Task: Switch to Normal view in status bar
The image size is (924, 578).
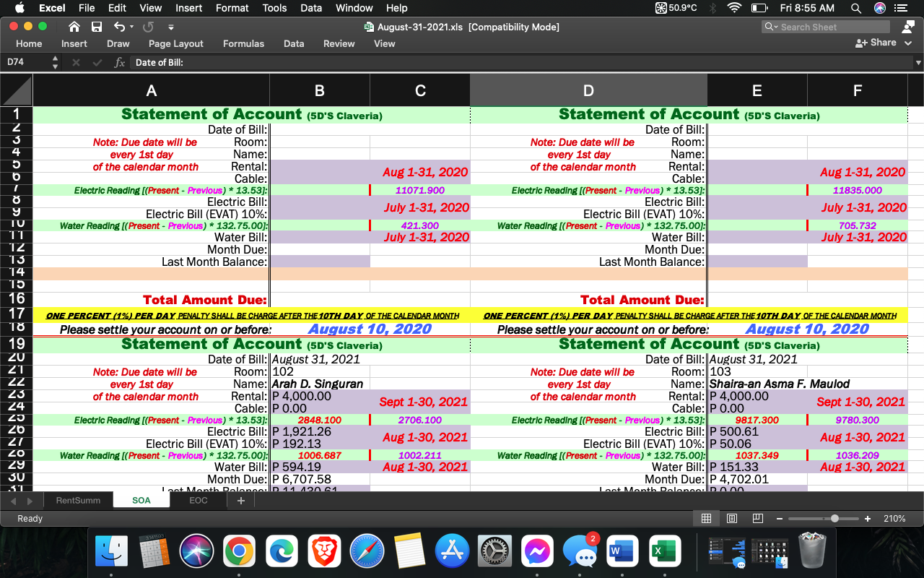Action: point(707,519)
